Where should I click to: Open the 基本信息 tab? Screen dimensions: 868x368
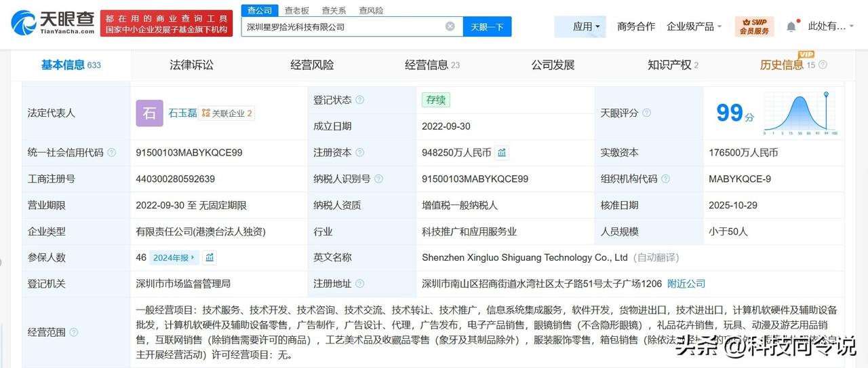[x=71, y=65]
